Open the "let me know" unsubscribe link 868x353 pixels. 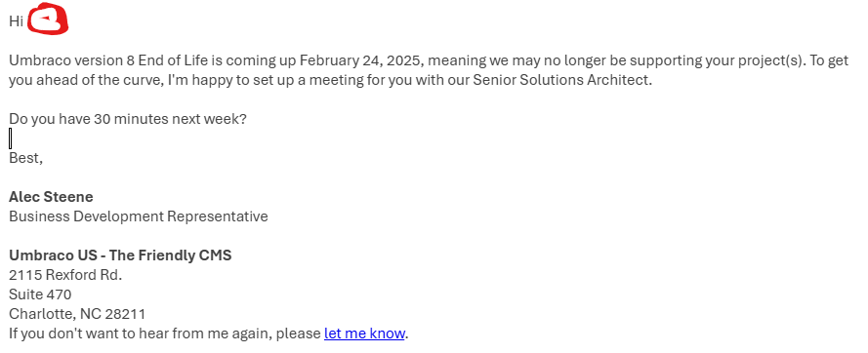pyautogui.click(x=365, y=333)
